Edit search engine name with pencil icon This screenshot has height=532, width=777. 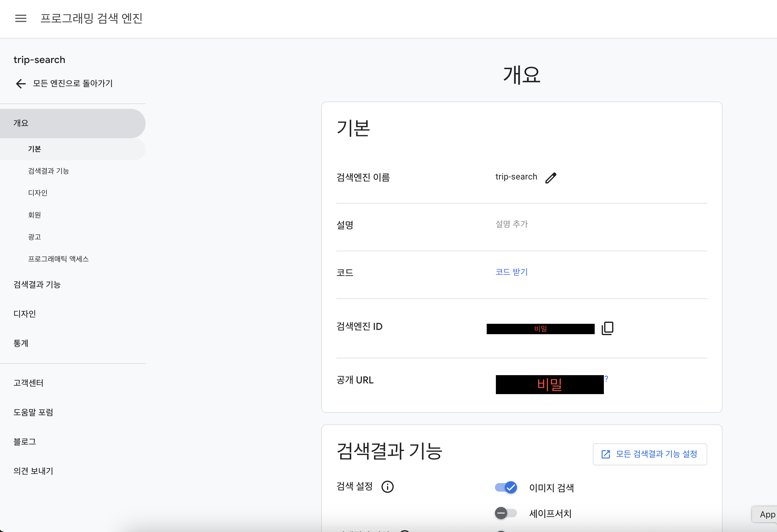click(551, 177)
